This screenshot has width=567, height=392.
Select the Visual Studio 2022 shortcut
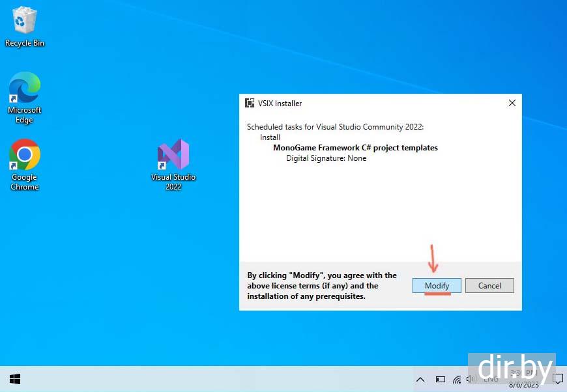pos(173,165)
